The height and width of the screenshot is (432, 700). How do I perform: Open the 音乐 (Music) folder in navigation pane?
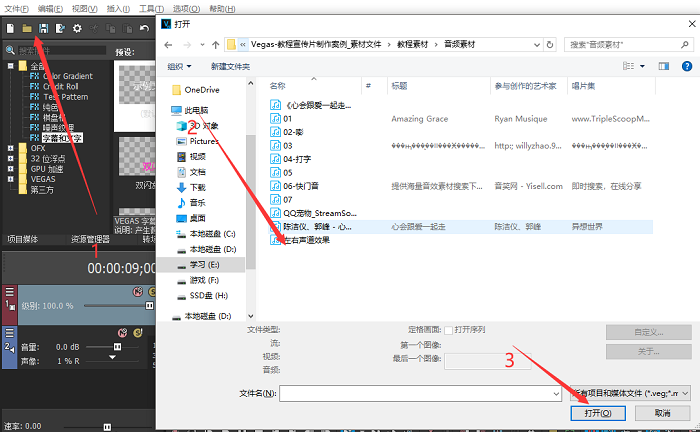click(x=191, y=203)
